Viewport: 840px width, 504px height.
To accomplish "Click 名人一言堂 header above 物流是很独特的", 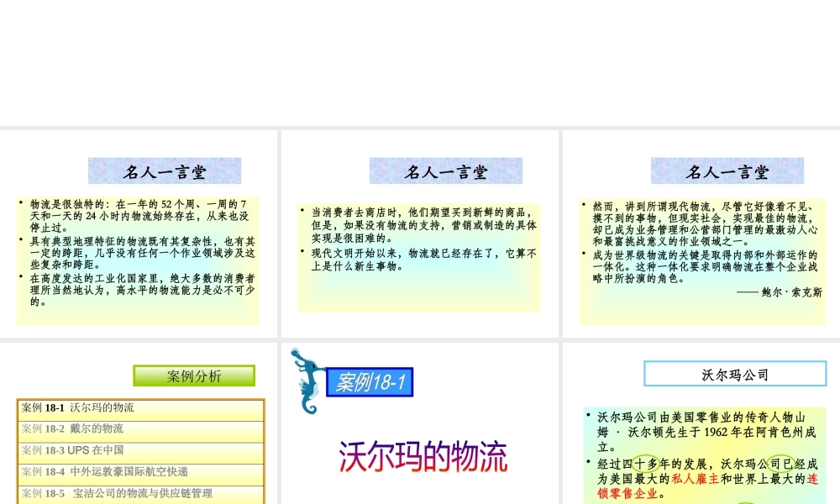I will (x=165, y=171).
